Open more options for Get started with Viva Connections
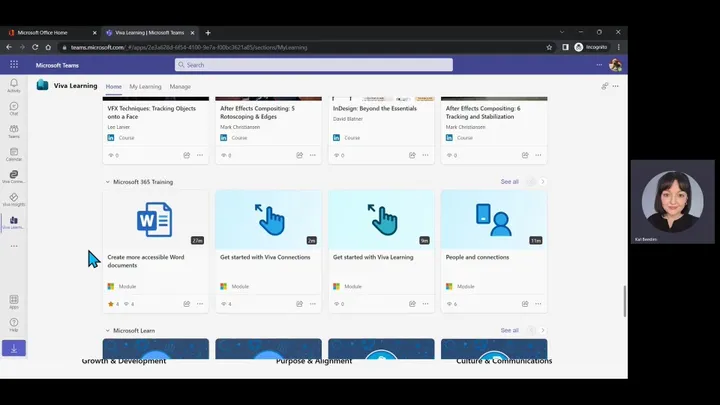 tap(313, 304)
